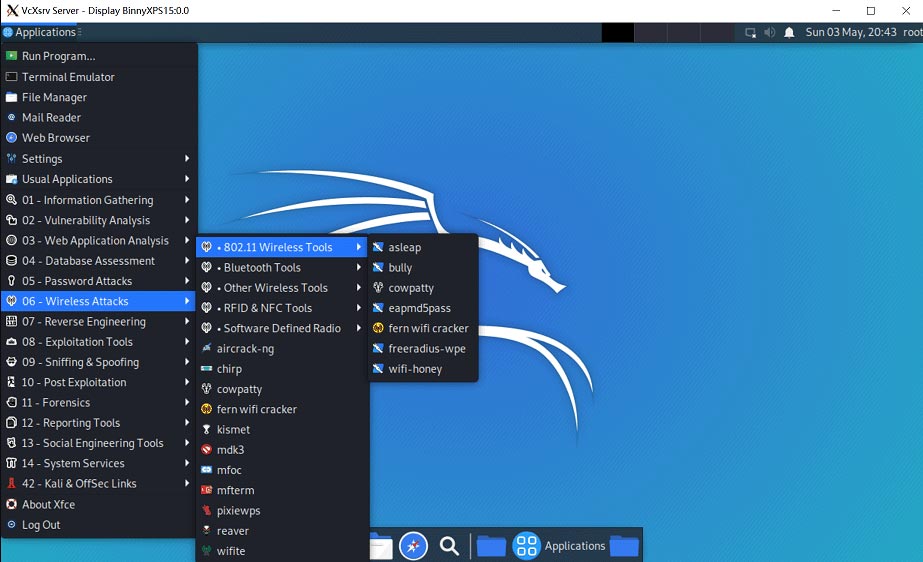Expand 07 - Reverse Engineering arrow
This screenshot has height=562, width=923.
click(187, 321)
